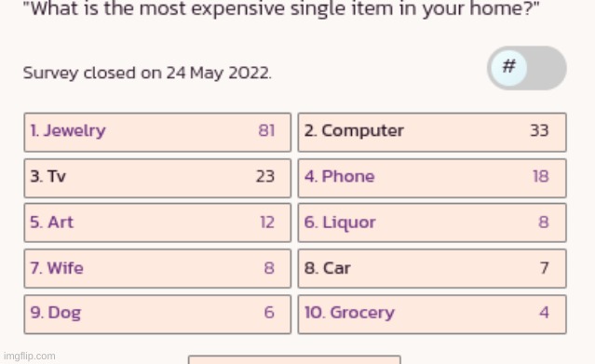Click the partially visible box below answers
This screenshot has width=595, height=364.
(x=294, y=359)
